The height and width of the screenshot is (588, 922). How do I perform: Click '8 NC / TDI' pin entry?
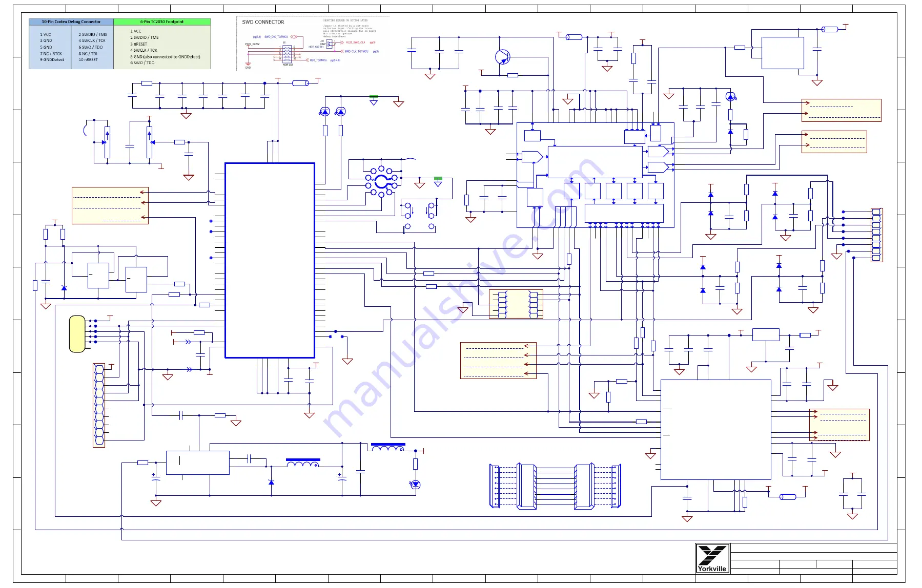88,53
